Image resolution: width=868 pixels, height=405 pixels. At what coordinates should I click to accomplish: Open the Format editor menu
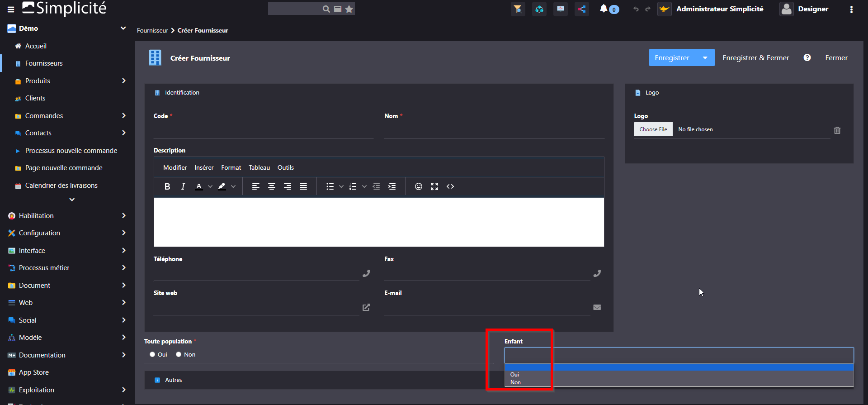tap(231, 167)
